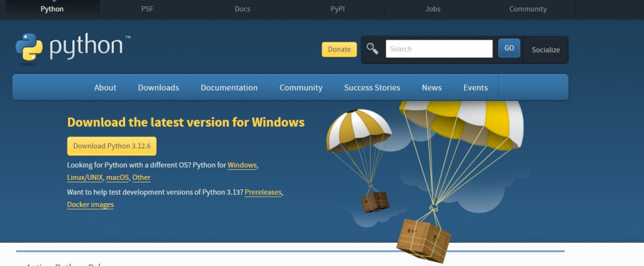Open the Jobs top tab
Screen dimensions: 644x266
433,9
